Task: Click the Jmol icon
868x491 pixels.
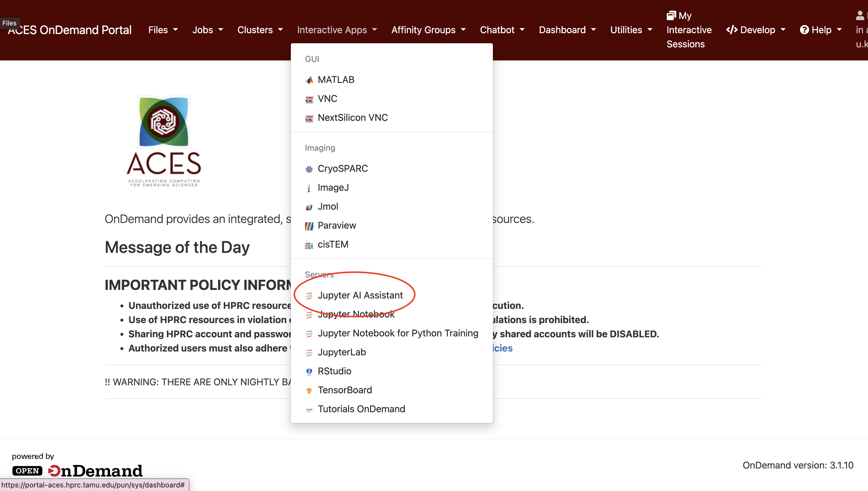Action: click(x=309, y=207)
